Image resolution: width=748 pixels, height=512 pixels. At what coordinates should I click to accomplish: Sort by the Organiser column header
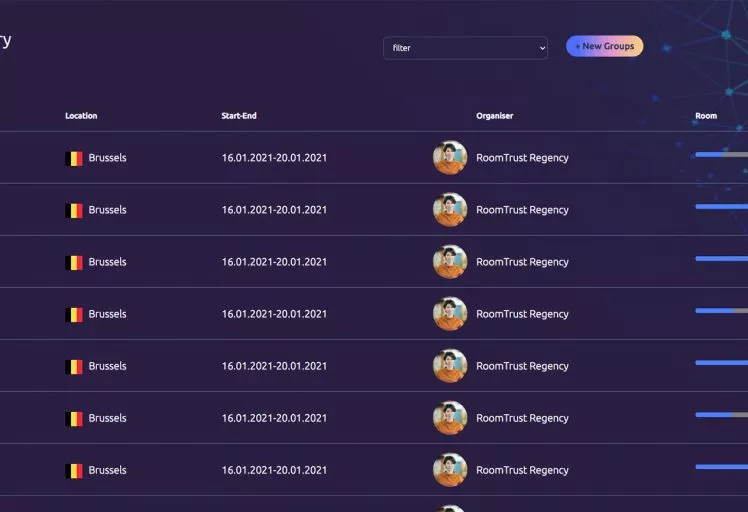point(495,116)
